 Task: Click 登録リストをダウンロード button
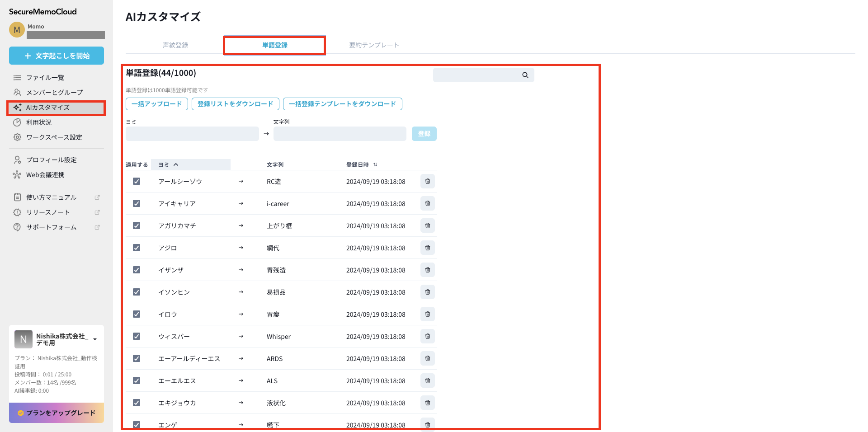(235, 104)
